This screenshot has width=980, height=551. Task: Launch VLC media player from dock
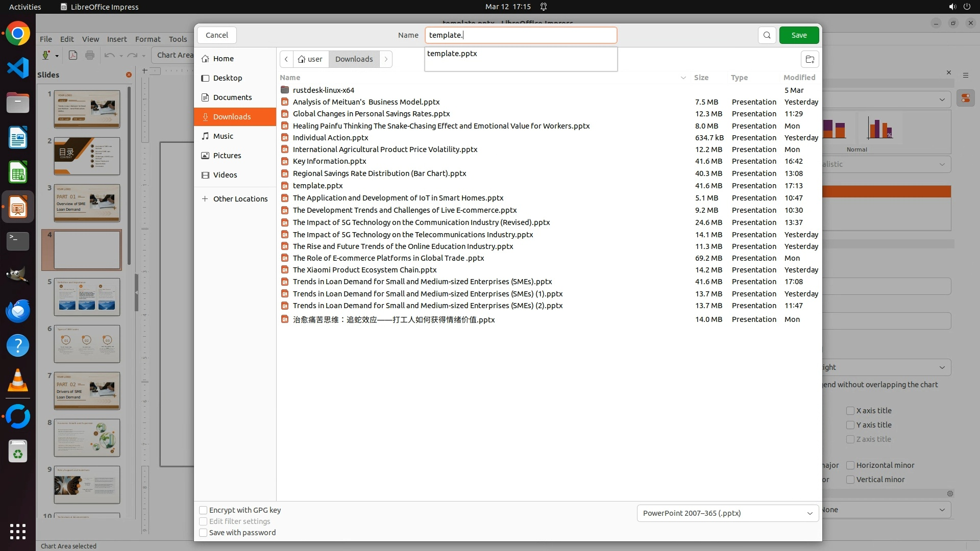click(x=18, y=381)
